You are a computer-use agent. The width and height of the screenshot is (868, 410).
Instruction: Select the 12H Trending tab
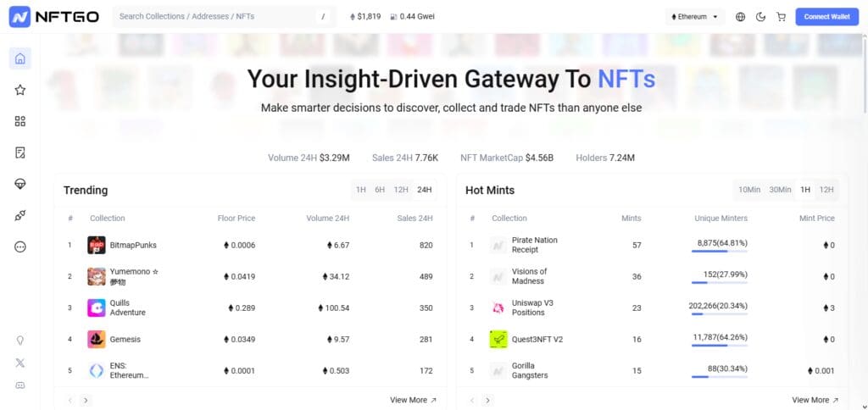coord(401,190)
